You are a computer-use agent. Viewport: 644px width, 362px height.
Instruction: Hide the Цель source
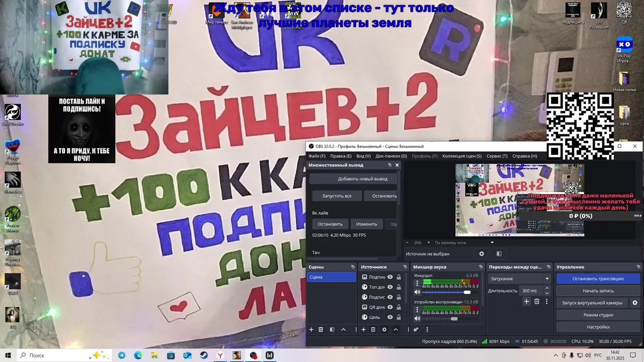click(x=390, y=317)
